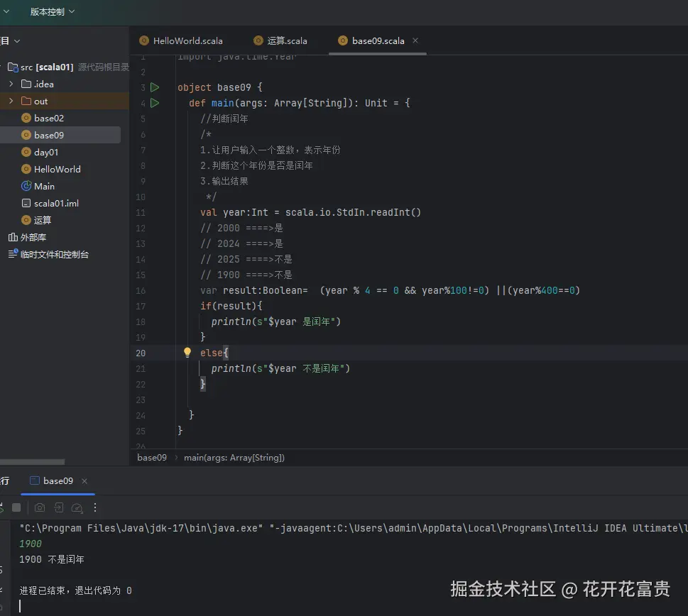Select 外部库 node

(x=33, y=238)
